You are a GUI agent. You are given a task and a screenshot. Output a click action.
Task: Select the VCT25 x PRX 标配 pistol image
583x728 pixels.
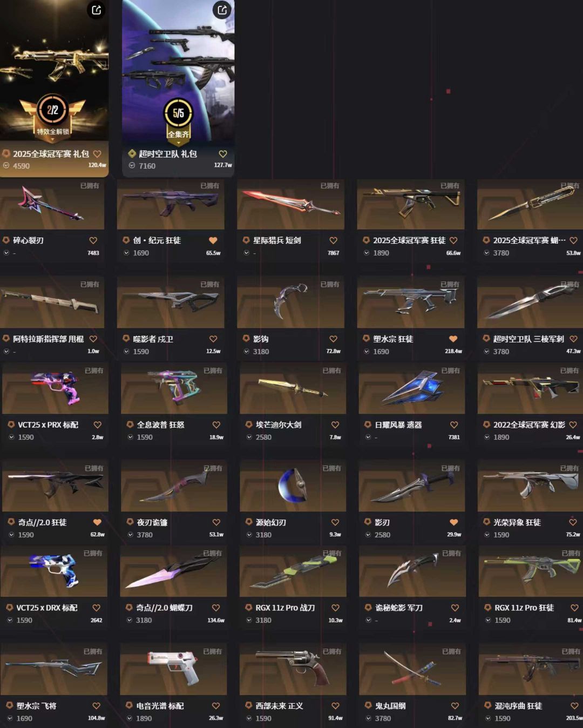tap(56, 388)
